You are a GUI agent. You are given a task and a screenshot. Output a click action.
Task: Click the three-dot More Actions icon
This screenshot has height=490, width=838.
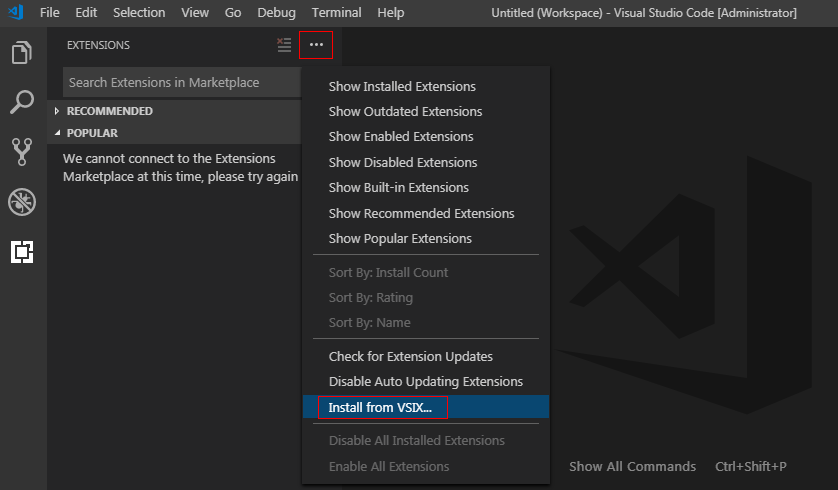point(316,45)
